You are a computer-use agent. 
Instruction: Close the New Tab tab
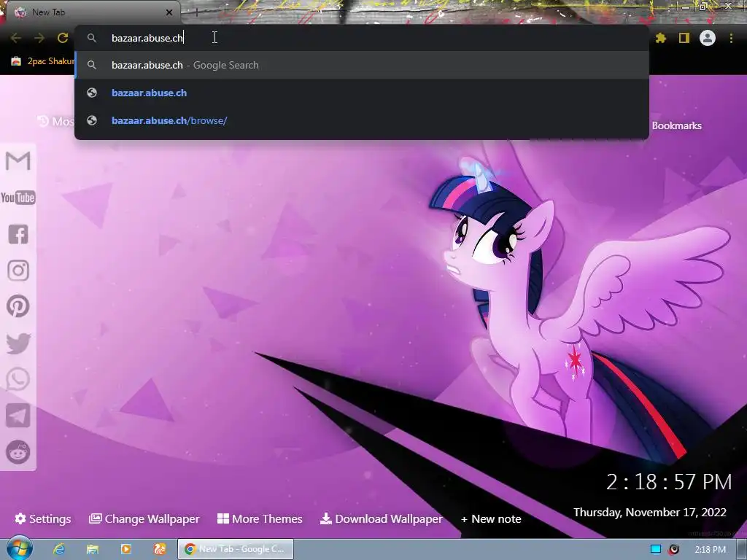pos(169,12)
